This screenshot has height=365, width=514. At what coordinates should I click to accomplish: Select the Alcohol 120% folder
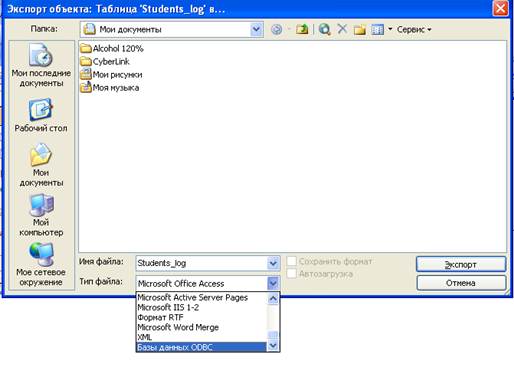pyautogui.click(x=112, y=49)
